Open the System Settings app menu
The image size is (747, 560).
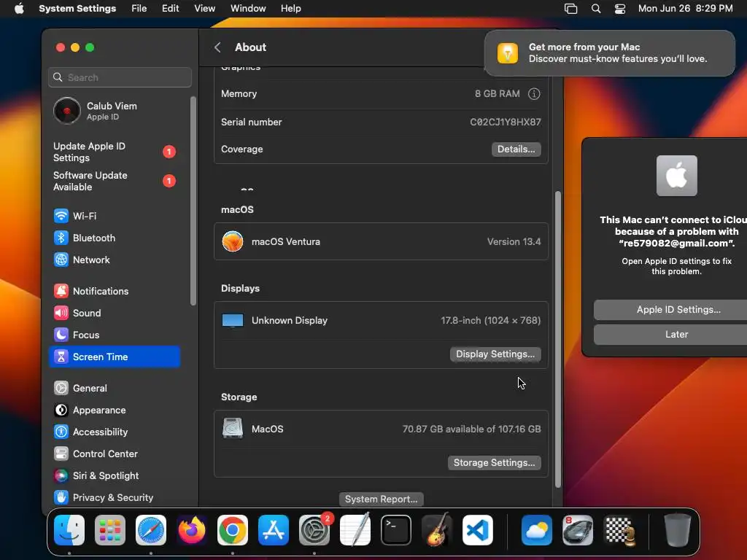(77, 9)
